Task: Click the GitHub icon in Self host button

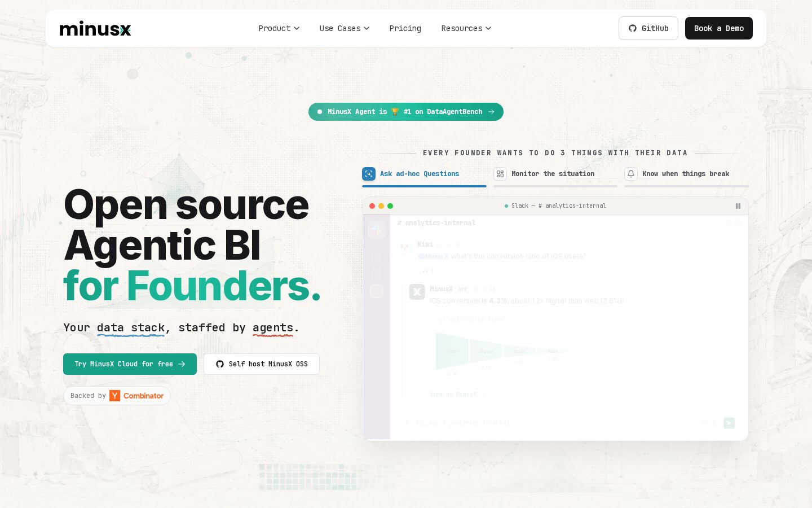Action: [220, 364]
